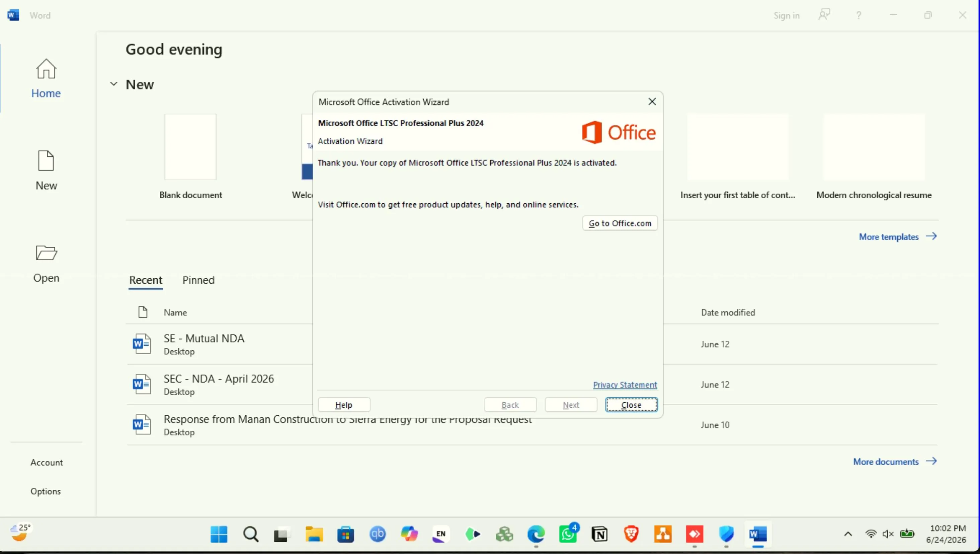
Task: Click Word file icon for SEC - NDA - April 2026
Action: pos(142,384)
